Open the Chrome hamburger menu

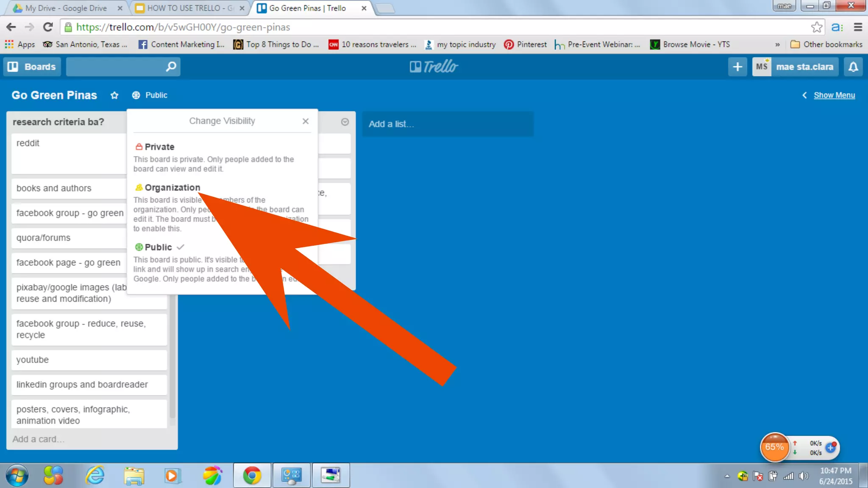(858, 28)
